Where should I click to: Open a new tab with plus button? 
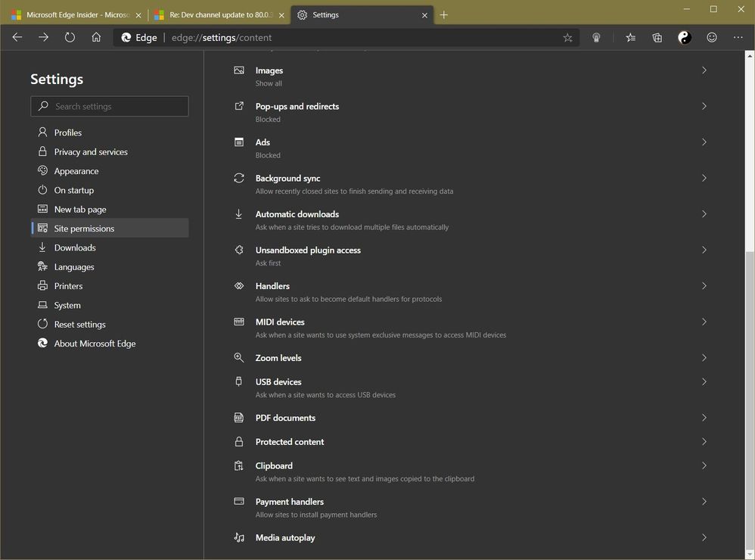point(444,15)
